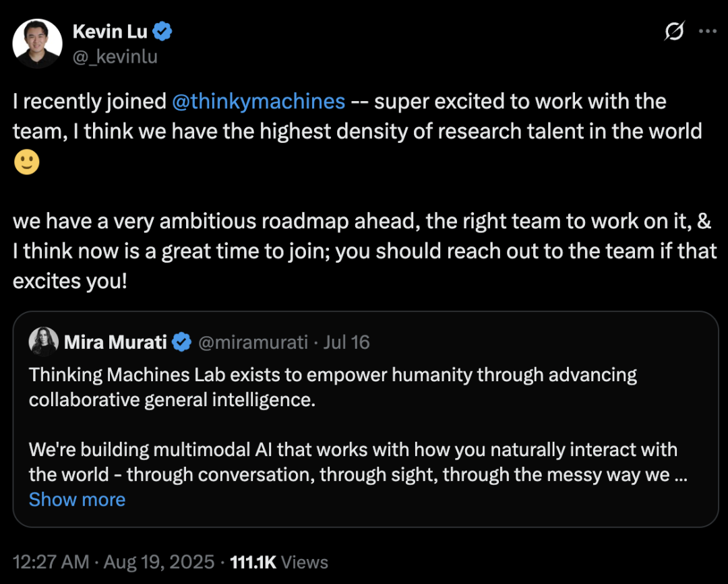Click the paragraph starting 'we have a very ambitious roadmap'
Image resolution: width=728 pixels, height=584 pixels.
tap(365, 251)
